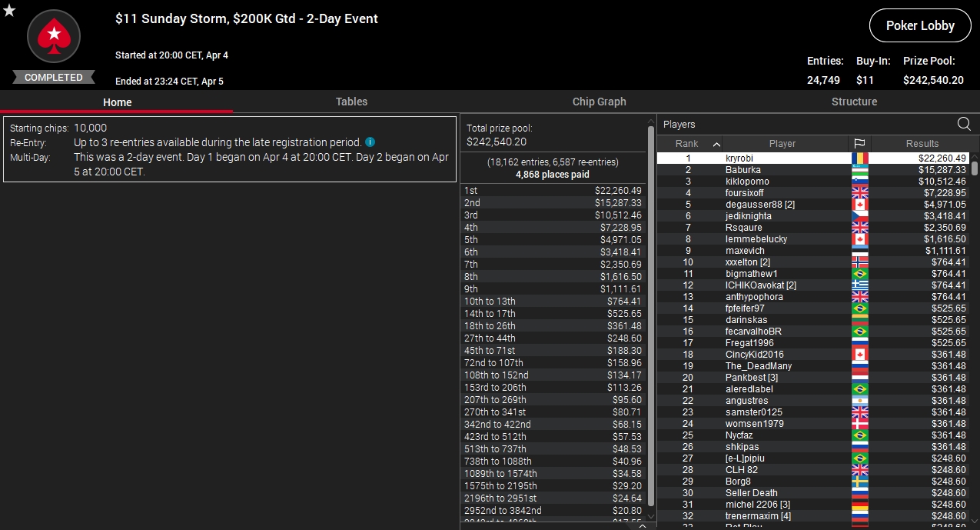Click the players list scrollbar thumb
Screen dimensions: 980x530
[x=975, y=168]
